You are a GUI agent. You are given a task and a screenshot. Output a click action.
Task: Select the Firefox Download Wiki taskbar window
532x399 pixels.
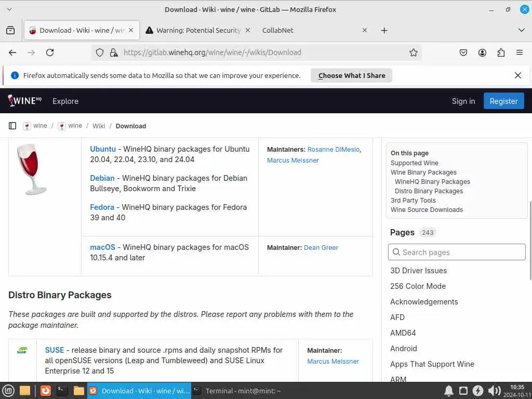(x=139, y=391)
